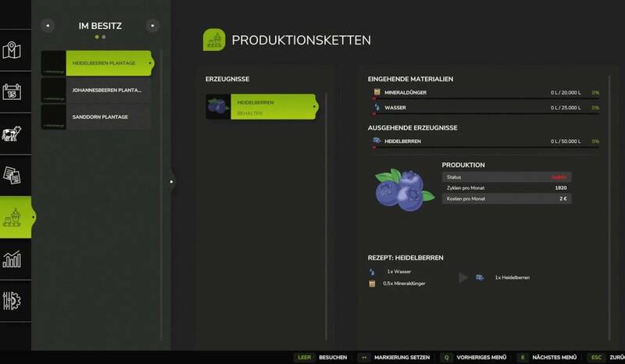
Task: Click the Mineraldünger fill level bar
Action: [x=485, y=98]
